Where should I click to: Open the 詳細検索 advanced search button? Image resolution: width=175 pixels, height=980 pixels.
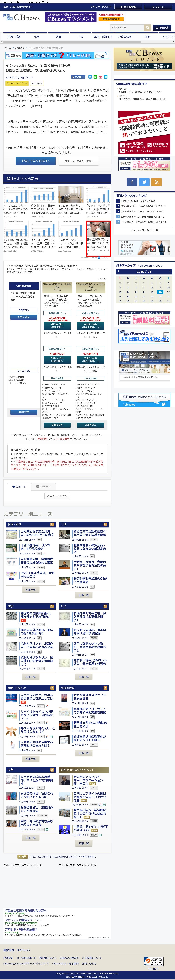pyautogui.click(x=162, y=28)
